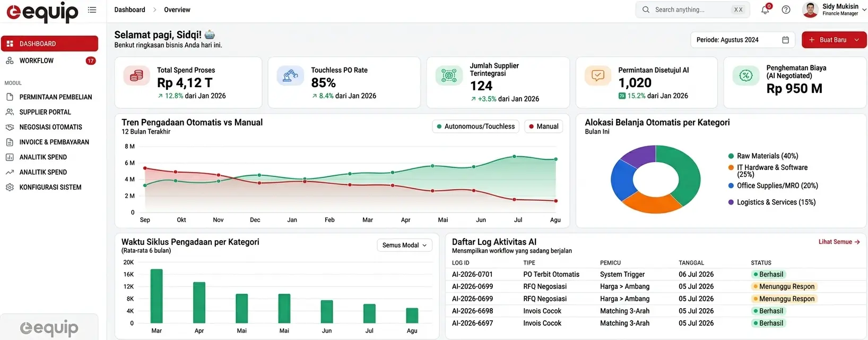Click the Apr bar in cycle chart

point(199,302)
